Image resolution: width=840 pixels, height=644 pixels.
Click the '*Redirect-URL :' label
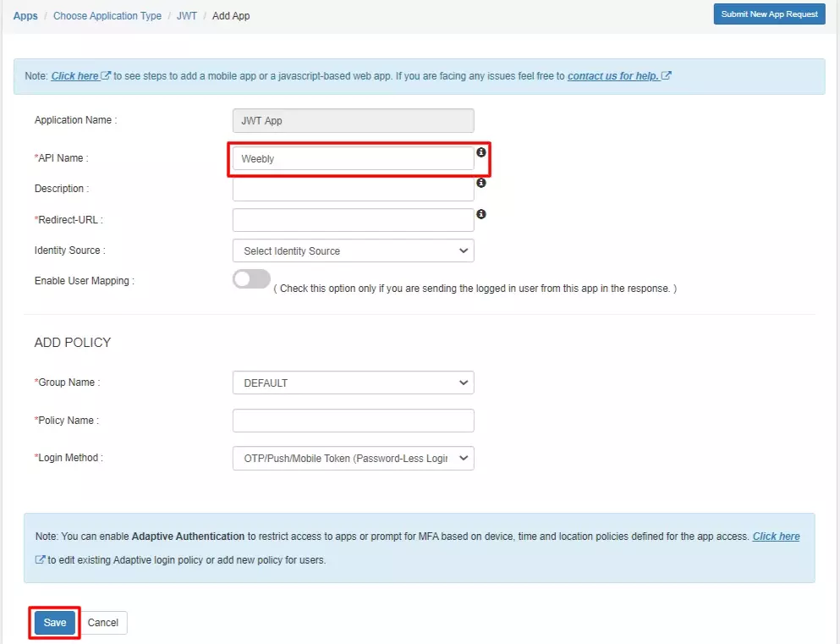[x=69, y=220]
